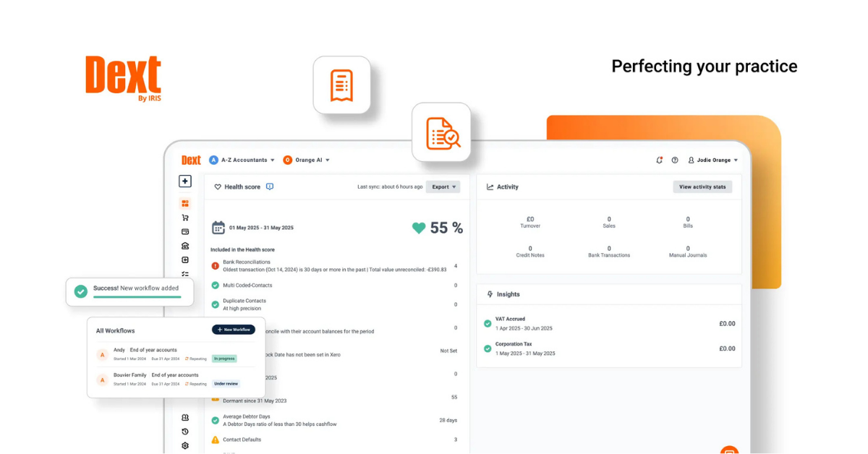Click the Duplicate Contacts row text
The height and width of the screenshot is (454, 868).
244,304
